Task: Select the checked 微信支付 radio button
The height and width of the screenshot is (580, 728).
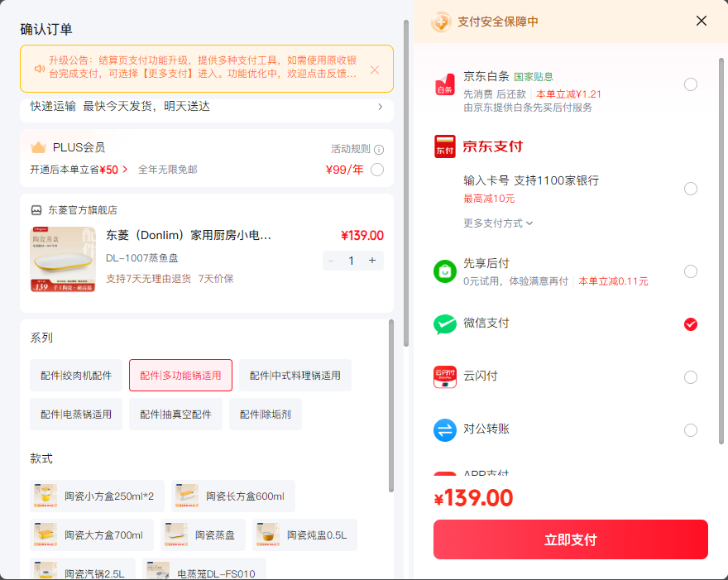Action: 691,324
